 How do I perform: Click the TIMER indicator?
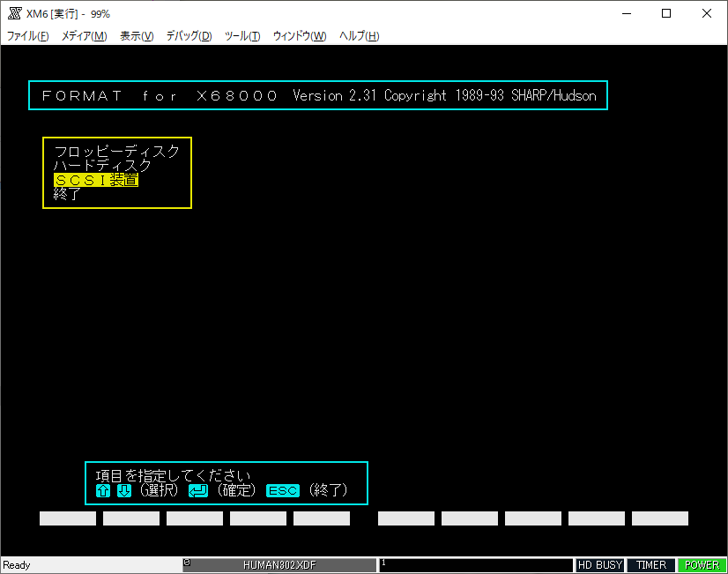pyautogui.click(x=651, y=565)
